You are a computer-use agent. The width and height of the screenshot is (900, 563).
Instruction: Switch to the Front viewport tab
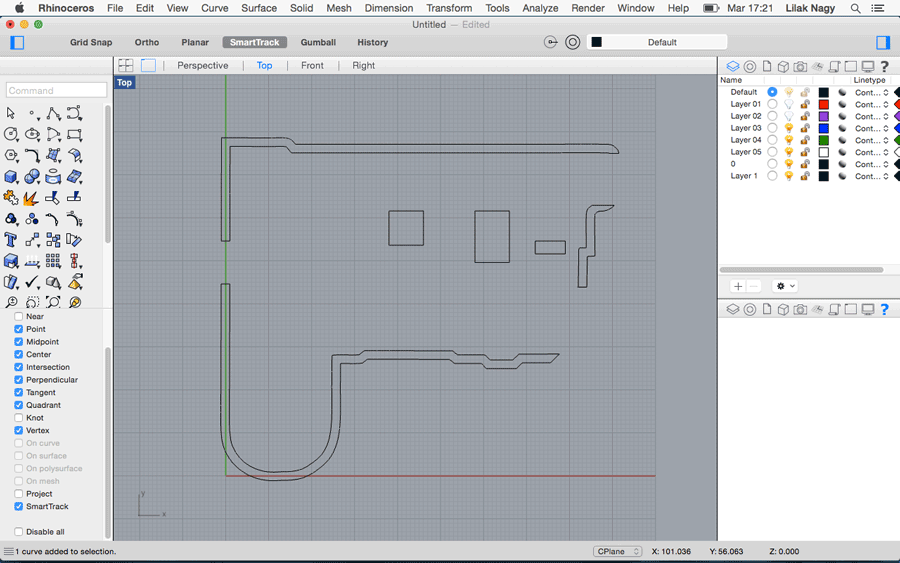pyautogui.click(x=312, y=65)
